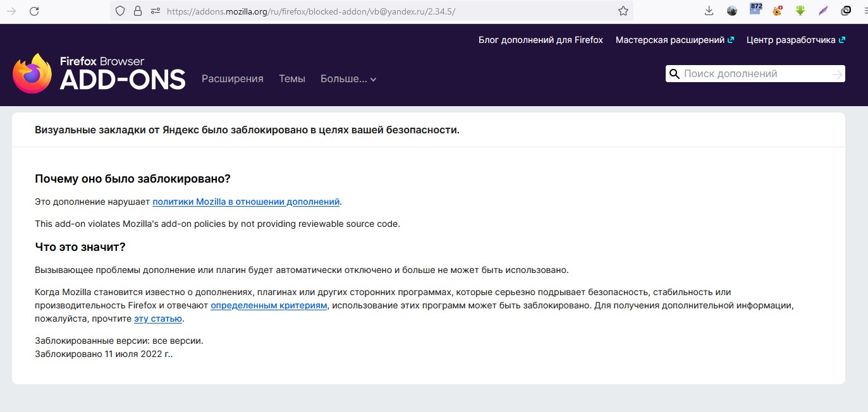
Task: Open mail extension showing 872
Action: click(x=755, y=9)
